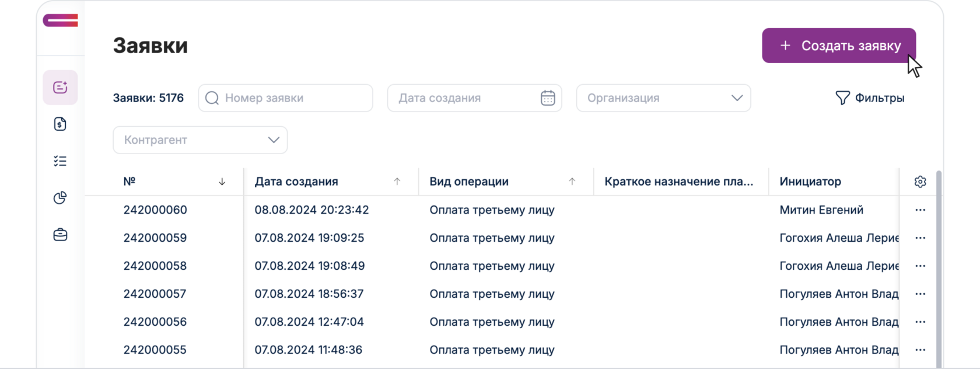The width and height of the screenshot is (980, 369).
Task: Expand the Контрагент dropdown
Action: pos(274,140)
